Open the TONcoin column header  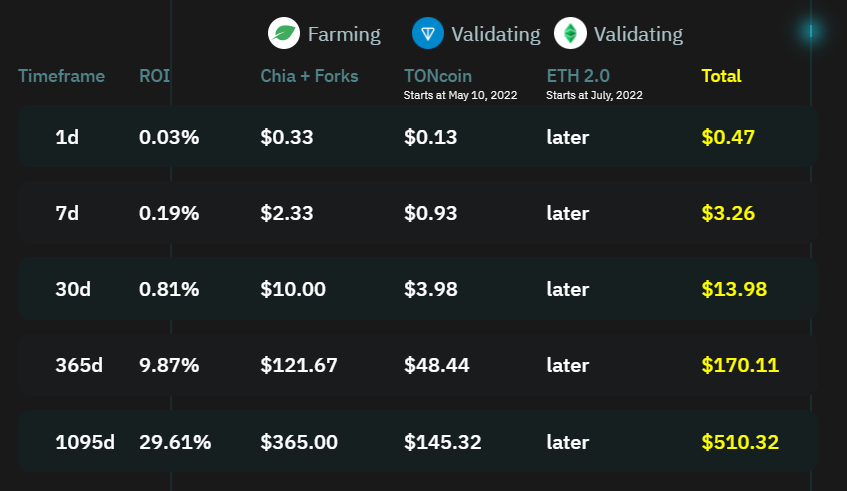(438, 76)
